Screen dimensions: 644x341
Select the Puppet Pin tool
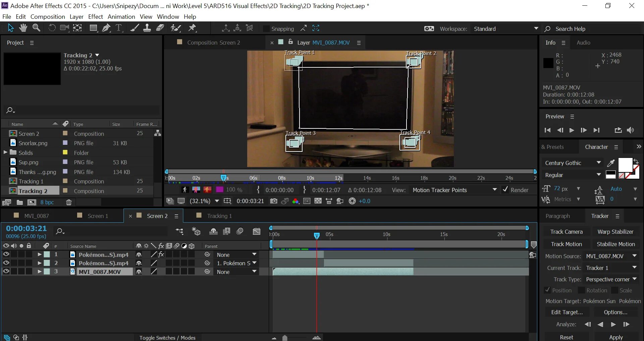click(x=192, y=28)
